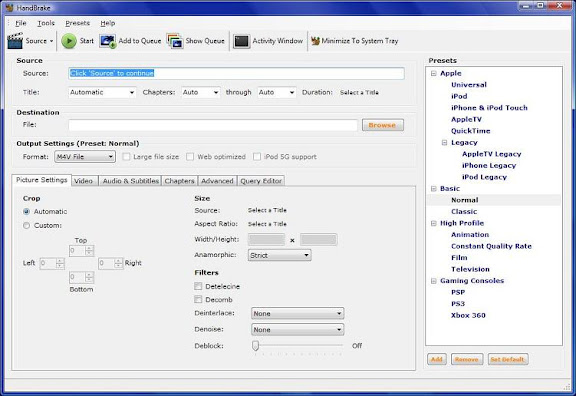Click the green Start play icon

[x=69, y=41]
